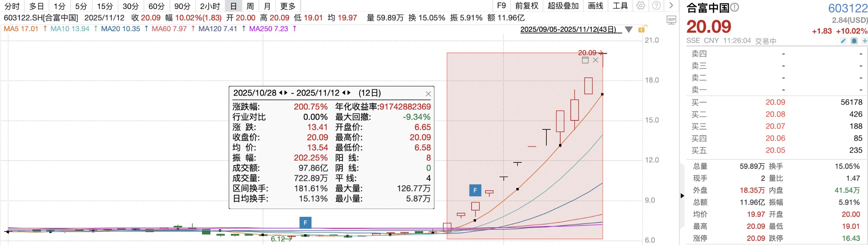Click 买三 bid price 20.07
This screenshot has height=245, width=868.
click(x=775, y=126)
